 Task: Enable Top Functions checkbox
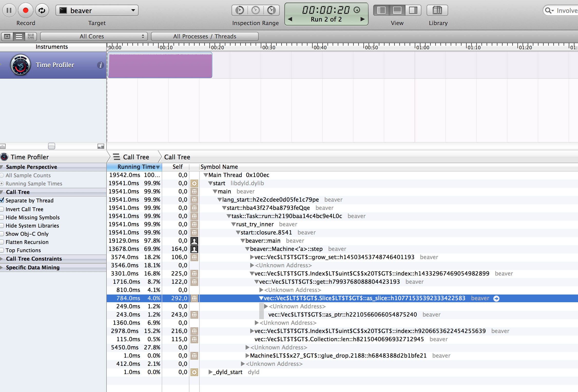2,250
